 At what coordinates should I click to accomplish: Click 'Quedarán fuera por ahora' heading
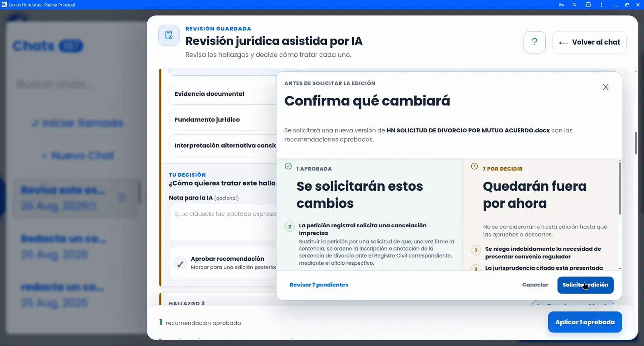click(x=534, y=195)
